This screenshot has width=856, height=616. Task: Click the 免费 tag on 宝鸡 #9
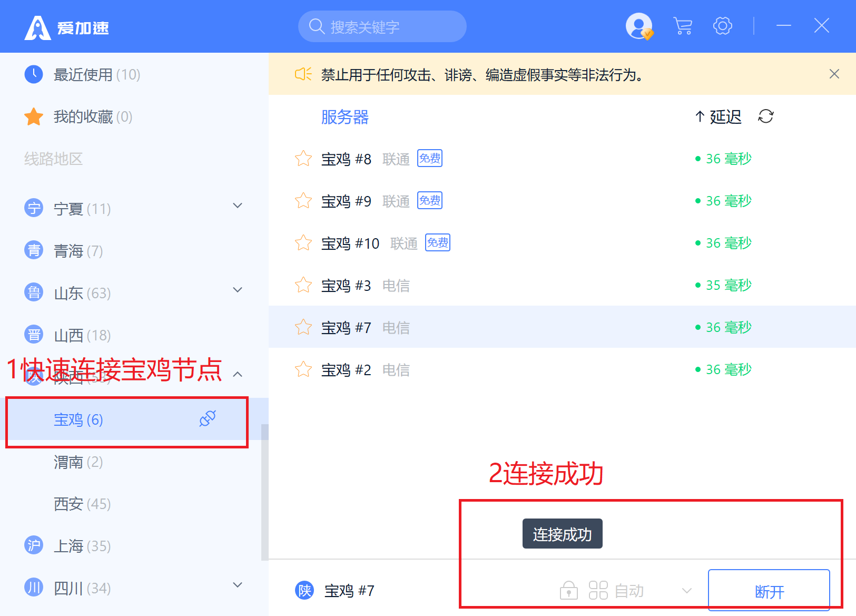(430, 200)
